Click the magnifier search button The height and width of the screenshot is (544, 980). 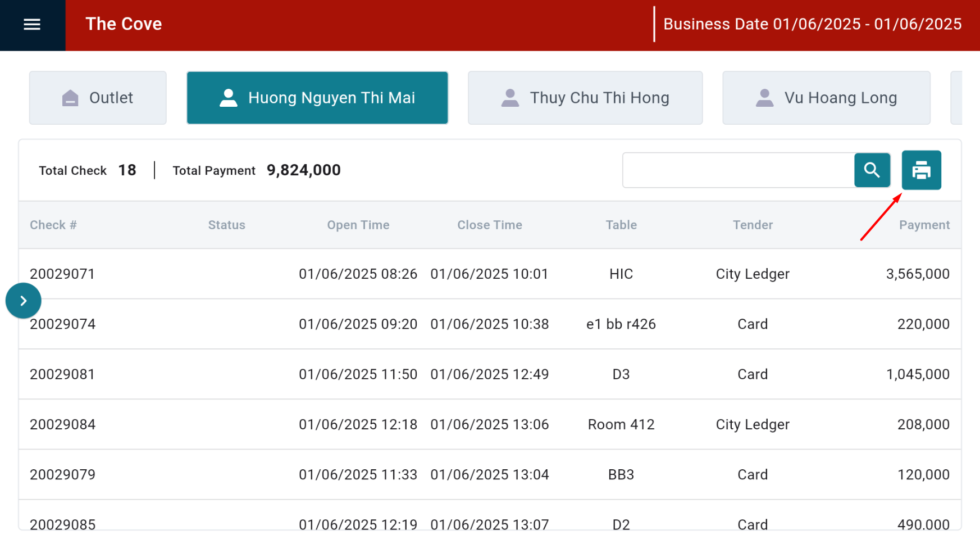[872, 170]
